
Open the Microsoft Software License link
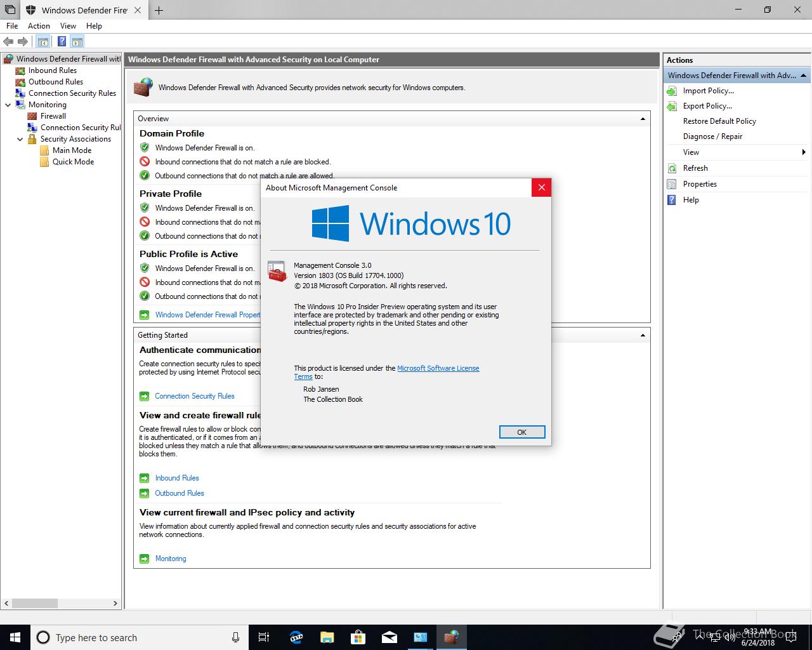438,368
